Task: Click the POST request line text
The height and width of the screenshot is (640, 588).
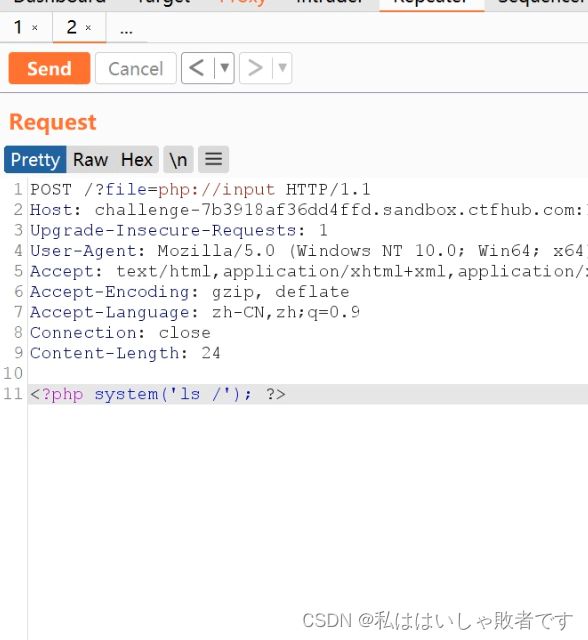Action: tap(200, 190)
